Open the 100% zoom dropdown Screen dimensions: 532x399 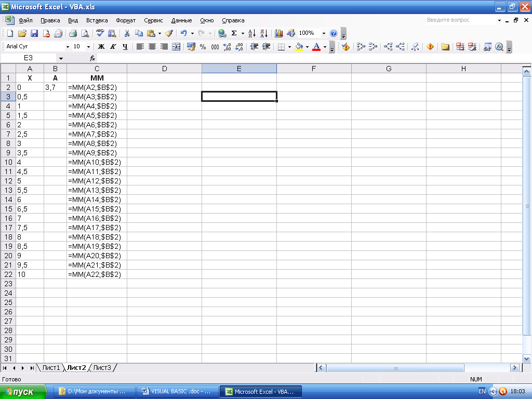324,33
